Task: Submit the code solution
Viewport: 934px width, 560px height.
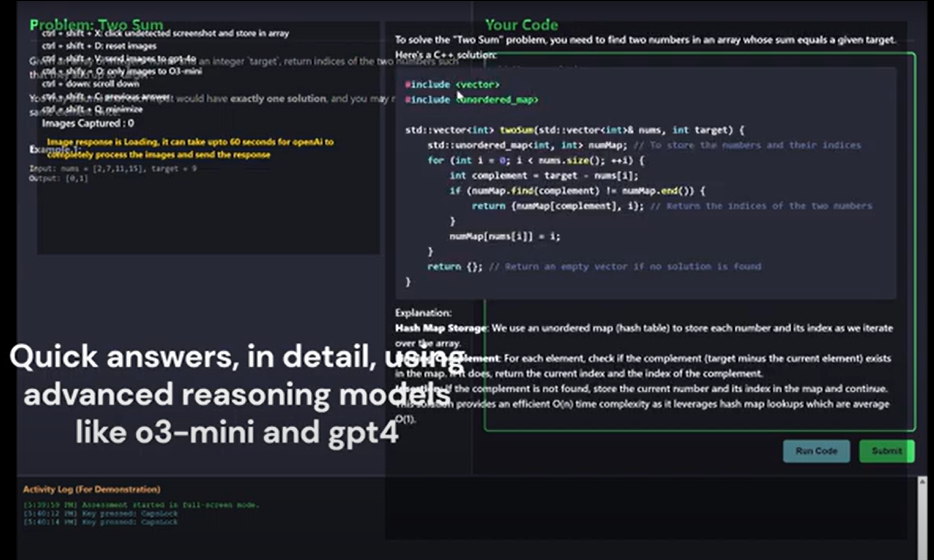Action: tap(886, 451)
